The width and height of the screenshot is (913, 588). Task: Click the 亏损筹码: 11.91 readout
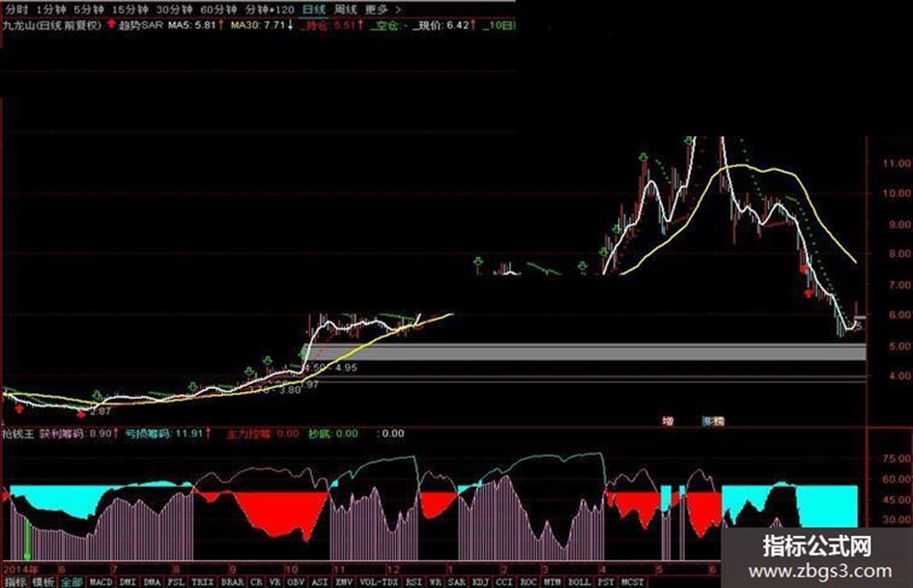click(166, 434)
